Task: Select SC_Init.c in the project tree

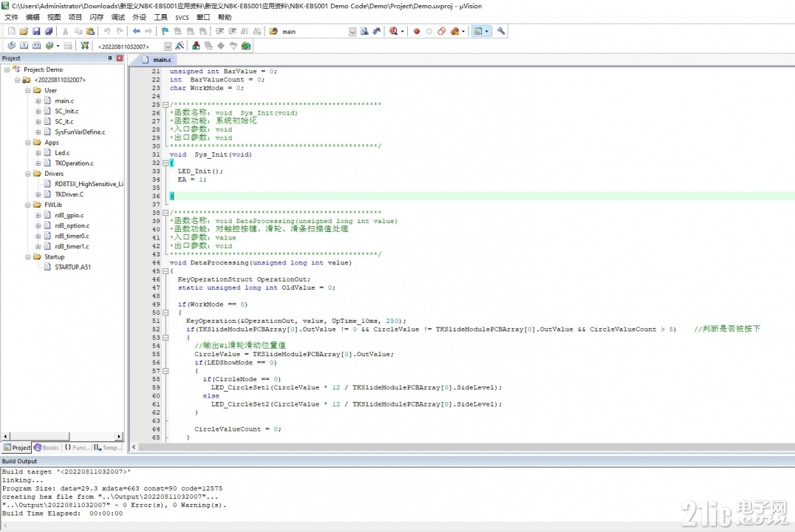Action: (x=66, y=111)
